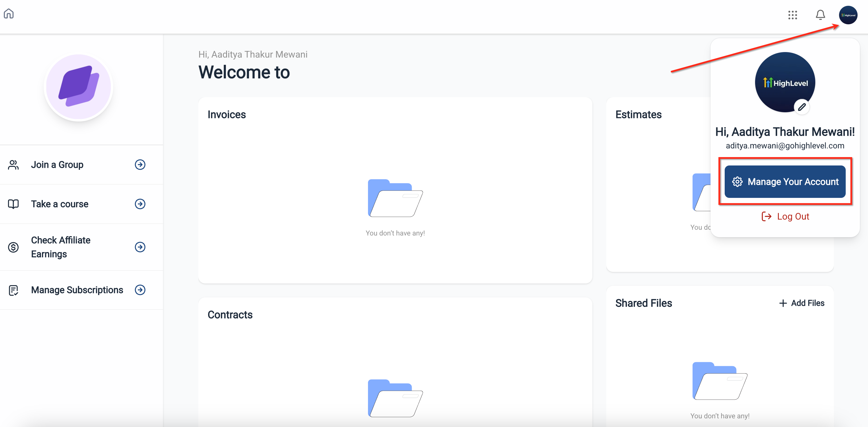The width and height of the screenshot is (868, 427).
Task: Click the pencil edit icon on profile photo
Action: click(x=802, y=107)
